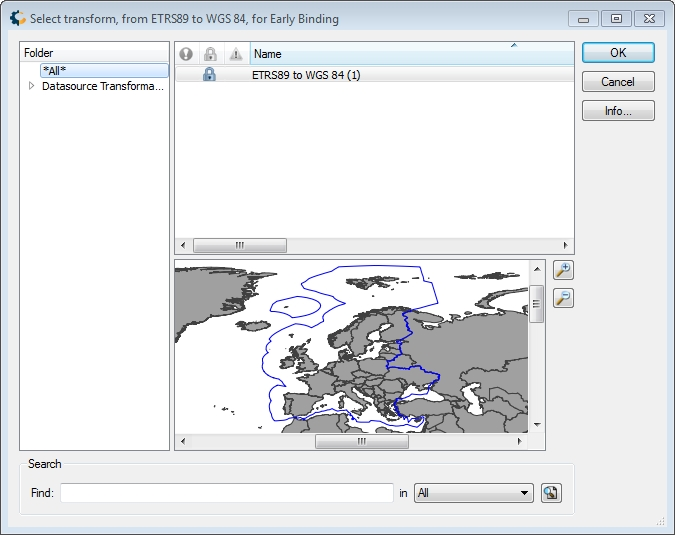The height and width of the screenshot is (535, 675).
Task: Select the Datasource Transformations tree item
Action: 103,86
